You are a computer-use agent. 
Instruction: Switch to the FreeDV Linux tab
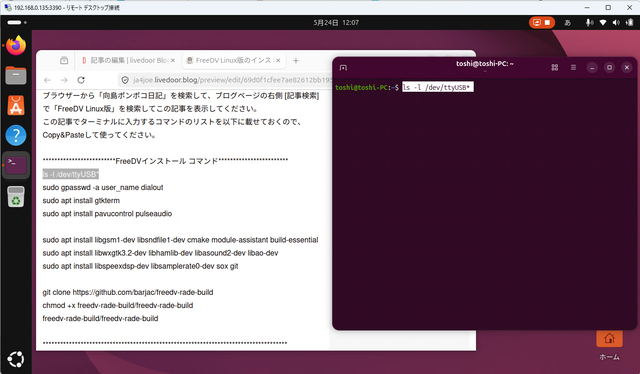pyautogui.click(x=234, y=60)
